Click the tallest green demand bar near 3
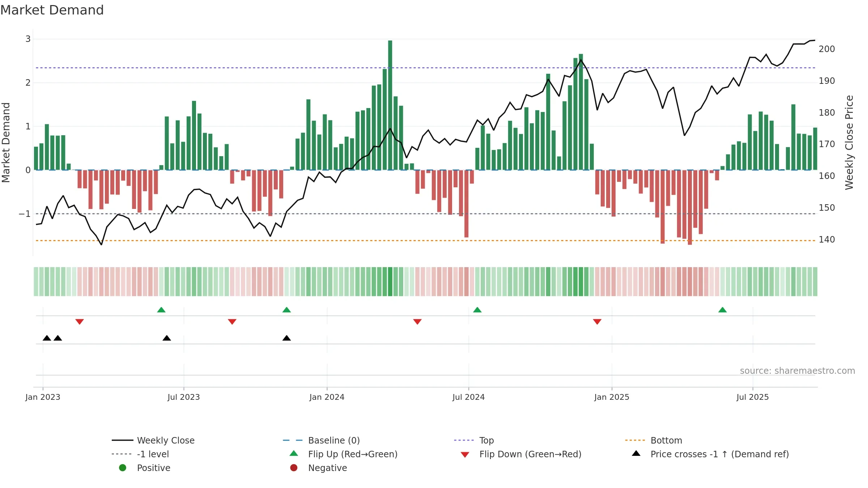The image size is (868, 488). point(390,105)
